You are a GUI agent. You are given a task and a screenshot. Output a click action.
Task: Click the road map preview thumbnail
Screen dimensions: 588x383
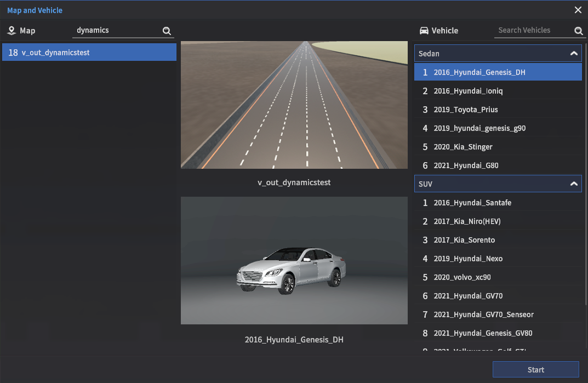tap(294, 105)
